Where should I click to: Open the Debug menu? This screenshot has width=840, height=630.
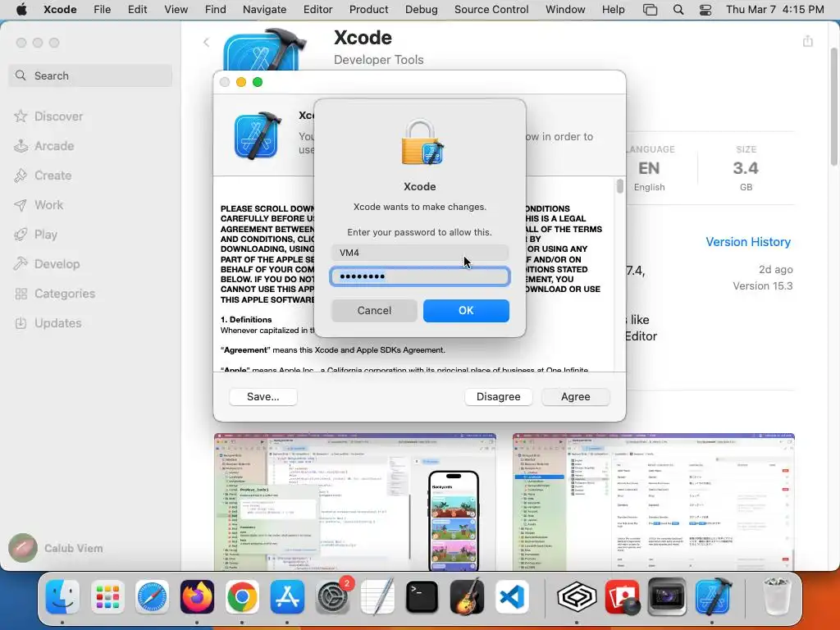point(421,9)
